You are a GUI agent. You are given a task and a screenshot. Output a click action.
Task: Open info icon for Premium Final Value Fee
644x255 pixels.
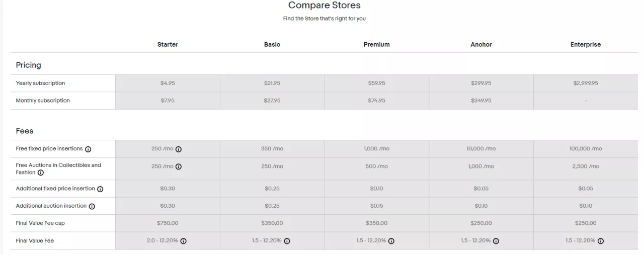click(391, 241)
